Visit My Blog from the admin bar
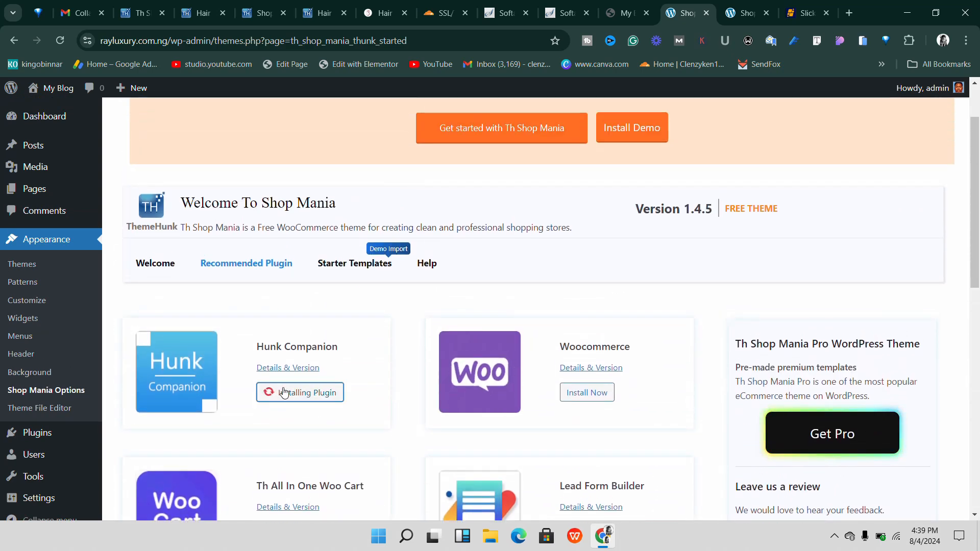Image resolution: width=980 pixels, height=551 pixels. tap(51, 88)
